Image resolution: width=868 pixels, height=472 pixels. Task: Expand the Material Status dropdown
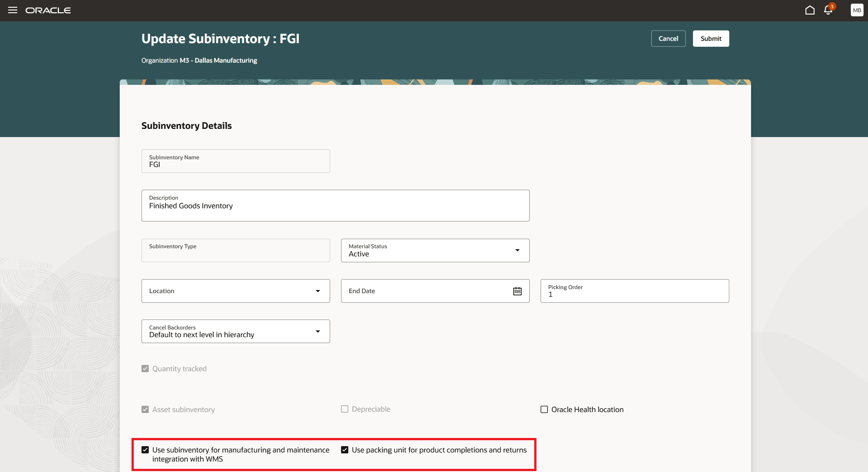[x=517, y=250]
